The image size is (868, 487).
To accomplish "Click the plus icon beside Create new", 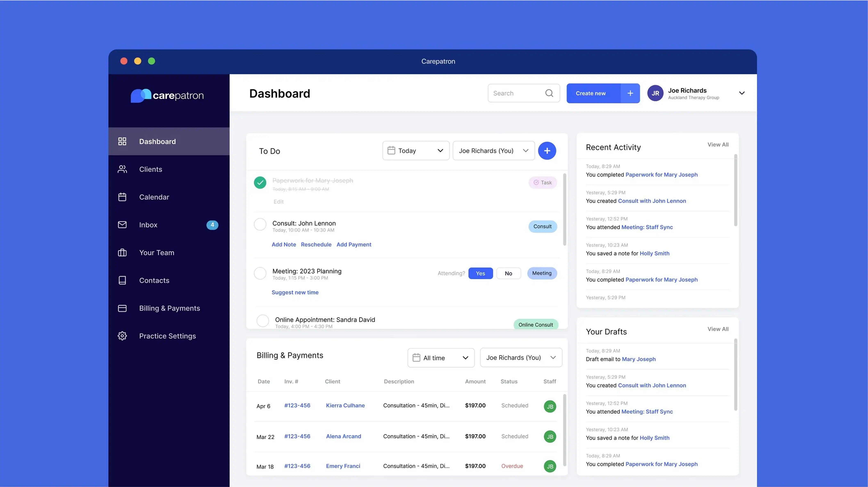I will (630, 93).
